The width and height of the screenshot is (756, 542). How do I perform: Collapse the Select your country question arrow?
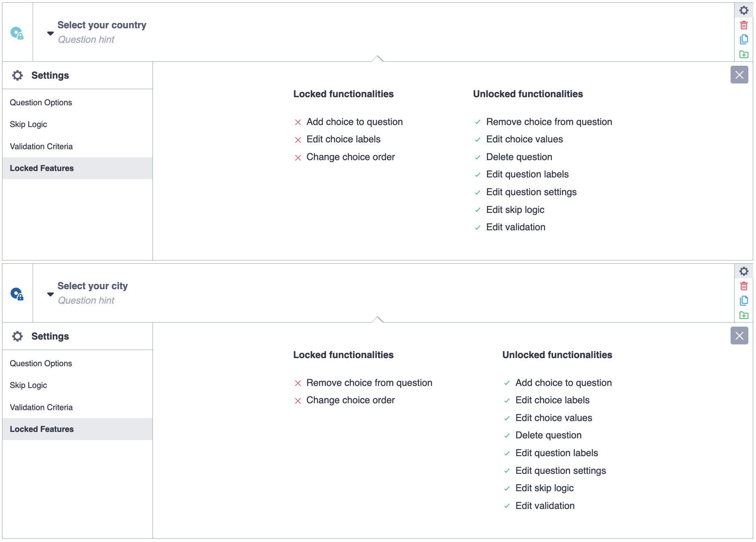click(x=50, y=33)
